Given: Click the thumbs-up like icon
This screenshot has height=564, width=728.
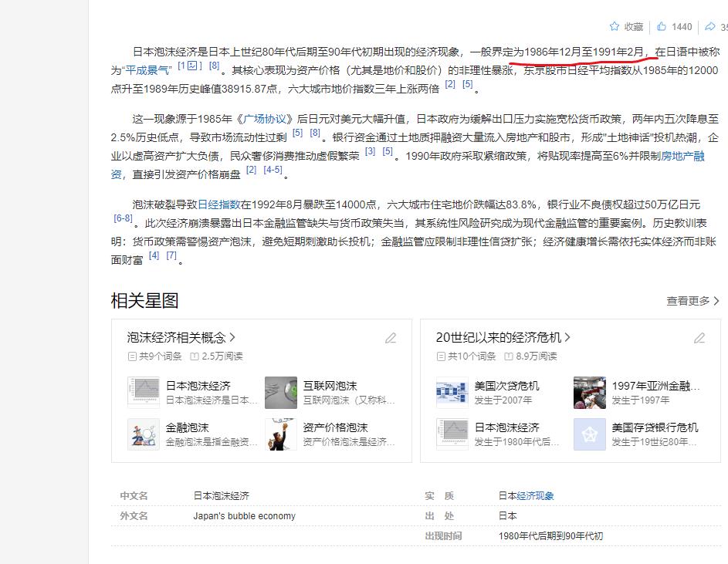Looking at the screenshot, I should point(662,26).
